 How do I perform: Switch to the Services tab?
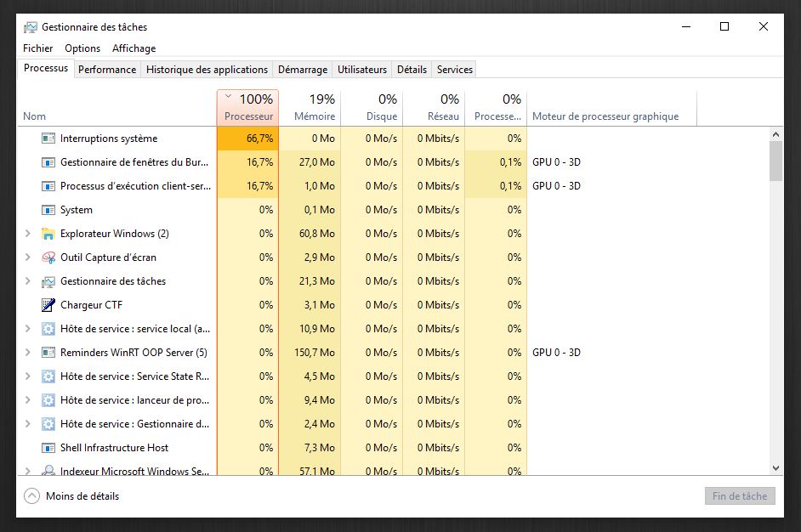[x=455, y=70]
